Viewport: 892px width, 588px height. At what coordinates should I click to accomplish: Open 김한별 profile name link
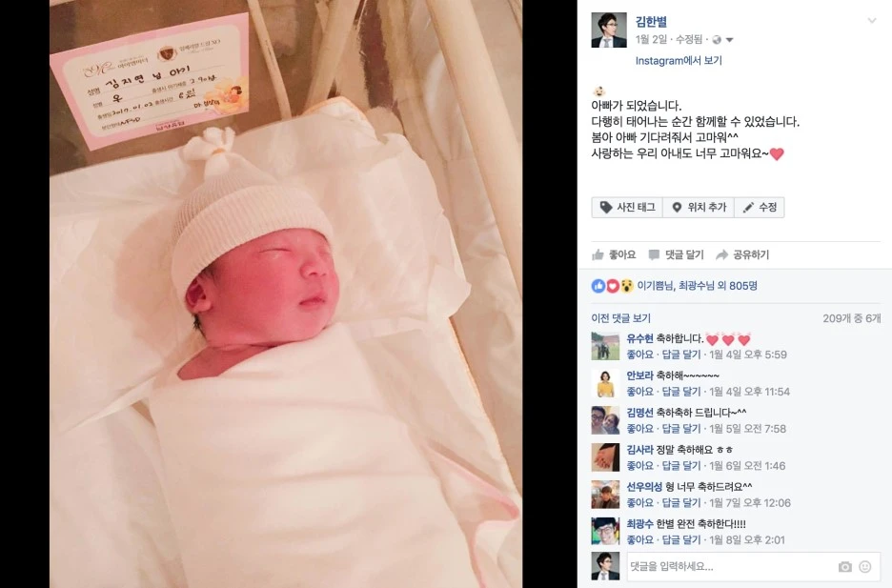point(651,22)
